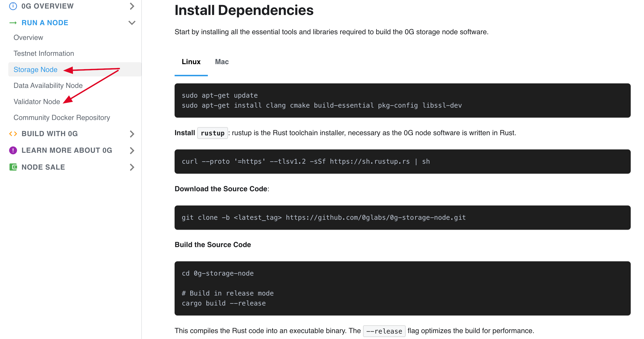Expand the Node Sale chevron
Image resolution: width=644 pixels, height=339 pixels.
click(132, 167)
